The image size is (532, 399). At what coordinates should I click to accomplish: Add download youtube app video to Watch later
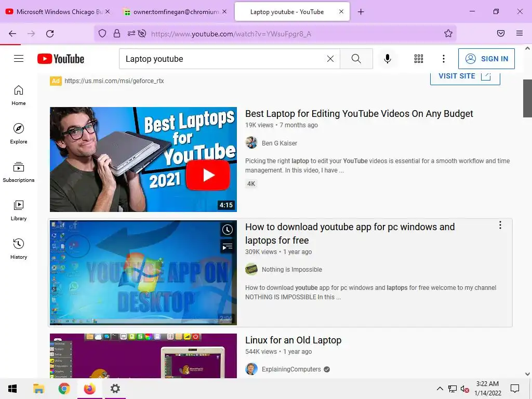pos(228,230)
